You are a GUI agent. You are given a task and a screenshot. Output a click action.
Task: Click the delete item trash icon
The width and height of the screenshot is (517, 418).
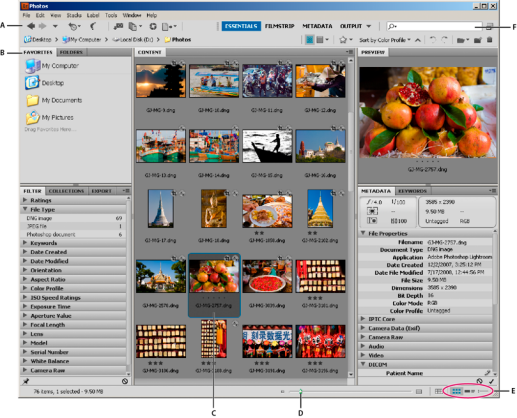tap(489, 40)
